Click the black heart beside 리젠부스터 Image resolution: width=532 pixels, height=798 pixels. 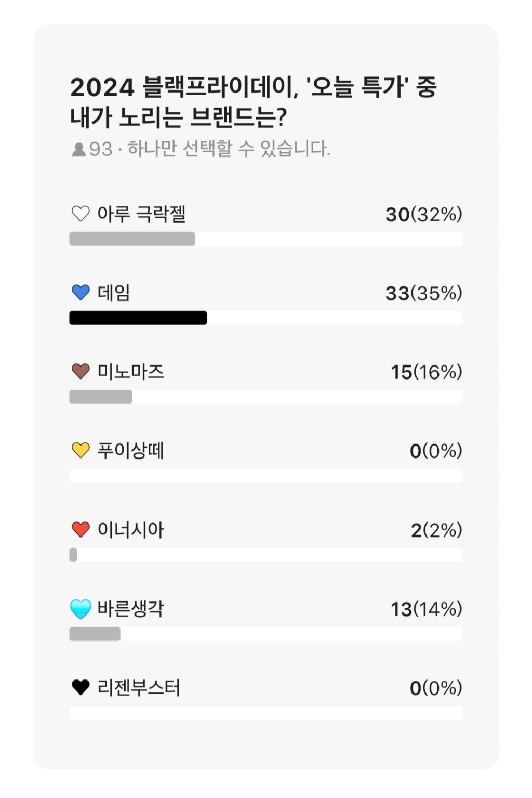click(81, 688)
